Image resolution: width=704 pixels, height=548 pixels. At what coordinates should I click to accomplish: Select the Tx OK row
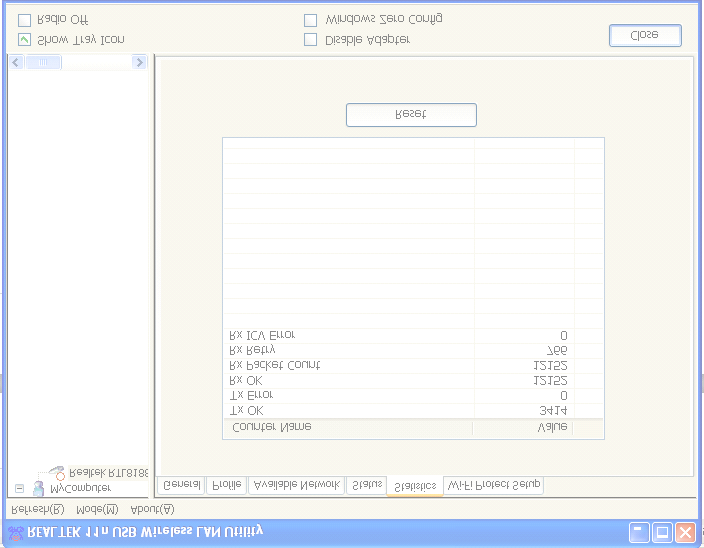tap(413, 411)
